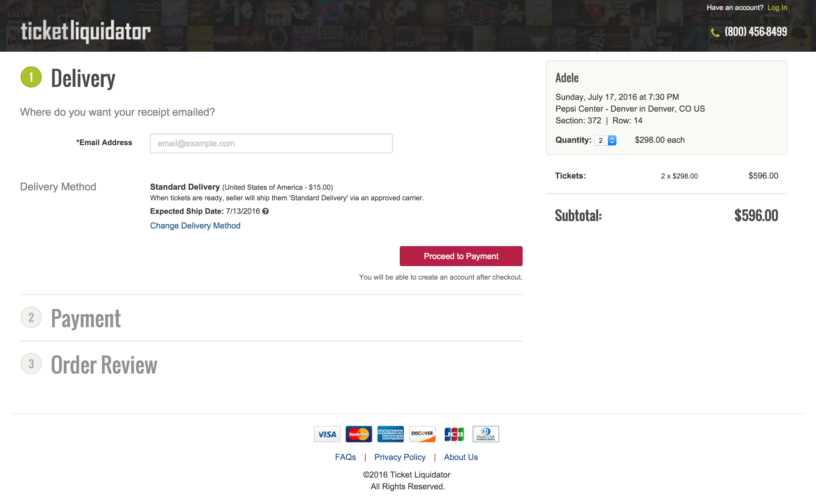Click the Diners Club icon
Viewport: 816px width, 504px height.
(x=486, y=434)
